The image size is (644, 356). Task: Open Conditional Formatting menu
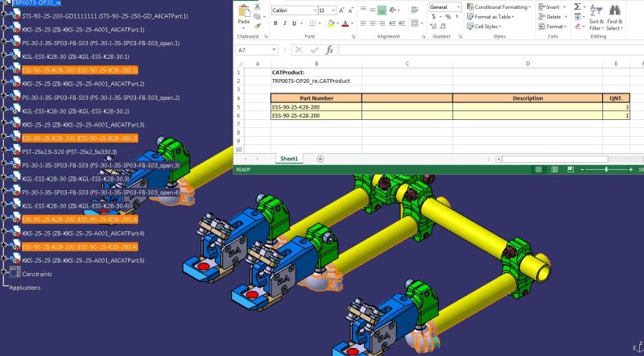pos(499,7)
